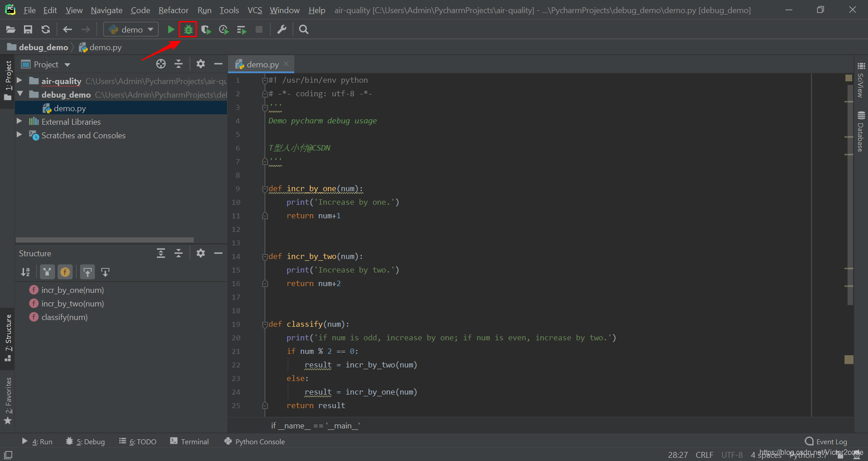Viewport: 868px width, 461px height.
Task: Open the Event Log
Action: tap(826, 442)
